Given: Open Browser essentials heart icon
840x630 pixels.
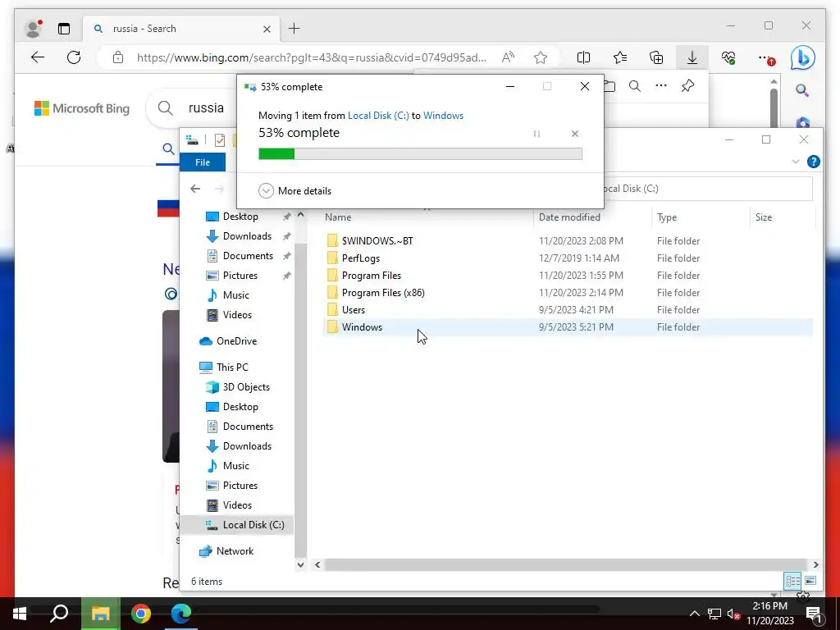Looking at the screenshot, I should pos(728,57).
